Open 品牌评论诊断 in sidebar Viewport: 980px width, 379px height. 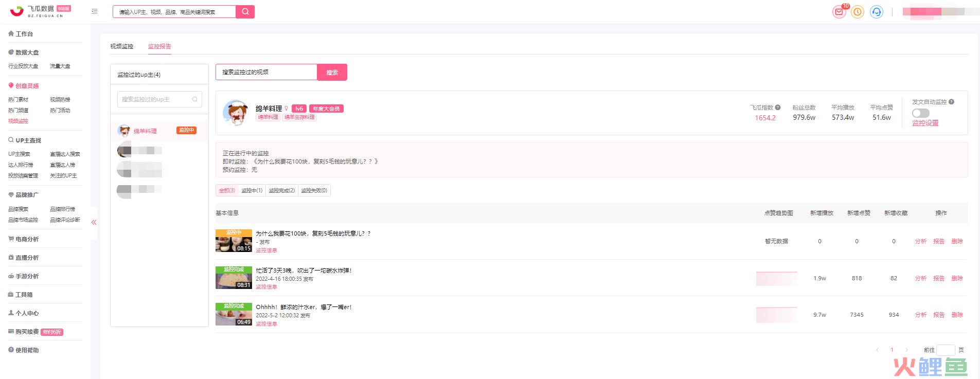[65, 220]
